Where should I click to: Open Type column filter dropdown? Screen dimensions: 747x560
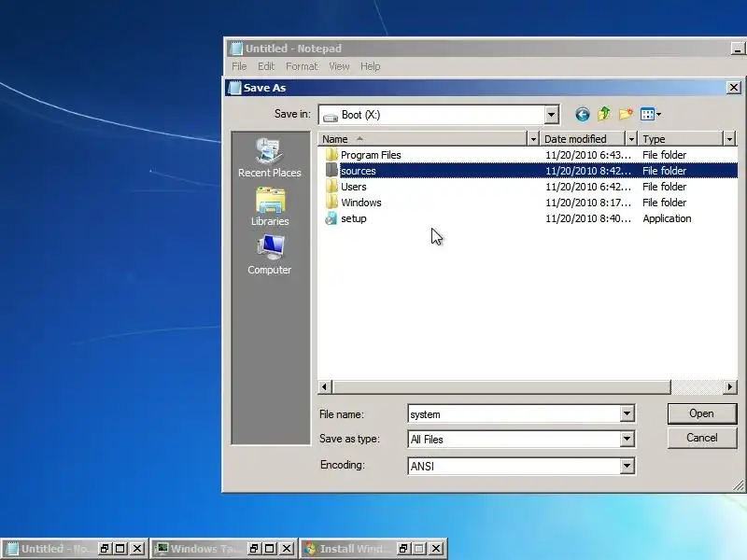pyautogui.click(x=729, y=139)
